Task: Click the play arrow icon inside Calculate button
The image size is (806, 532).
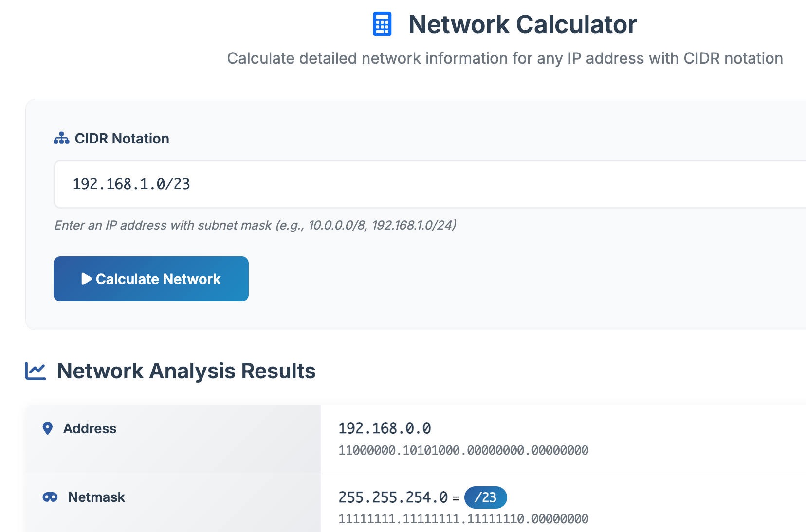Action: click(x=87, y=279)
